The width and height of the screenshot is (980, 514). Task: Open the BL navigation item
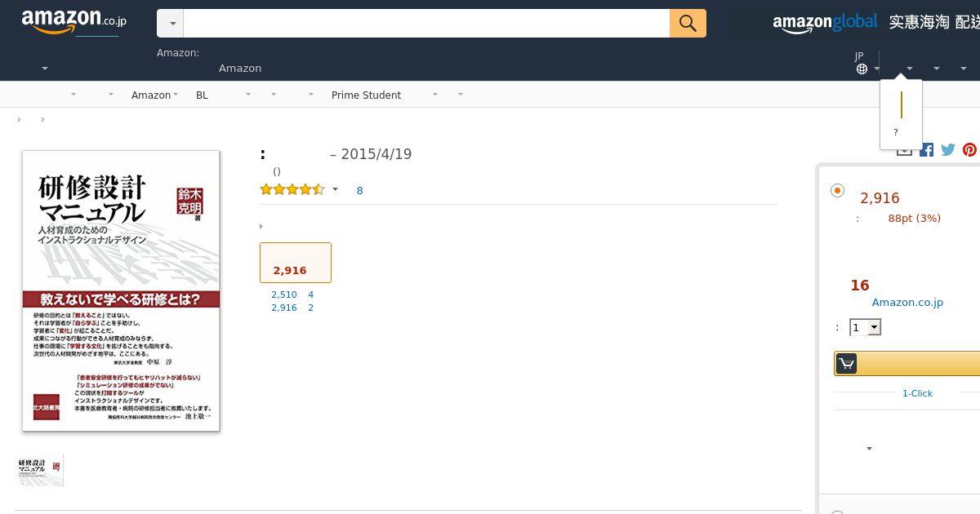coord(202,95)
